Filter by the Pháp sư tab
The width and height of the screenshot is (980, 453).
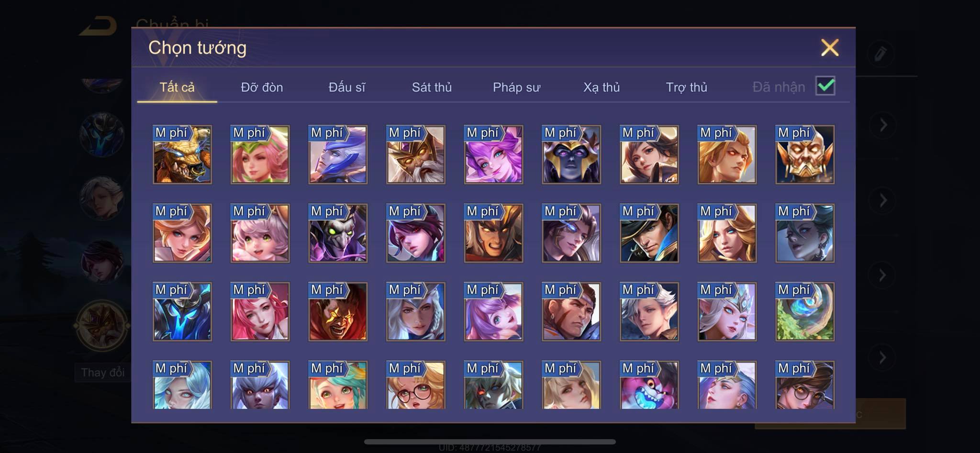click(x=516, y=87)
